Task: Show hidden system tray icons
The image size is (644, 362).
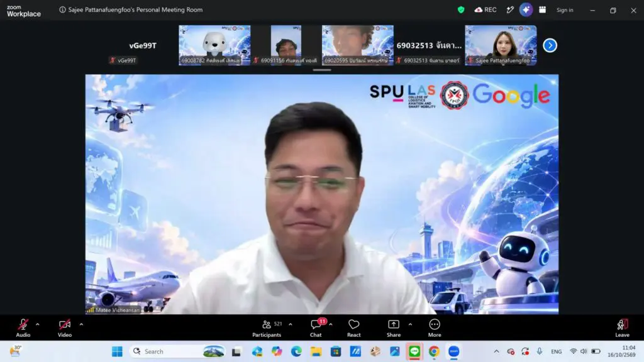Action: (x=497, y=351)
